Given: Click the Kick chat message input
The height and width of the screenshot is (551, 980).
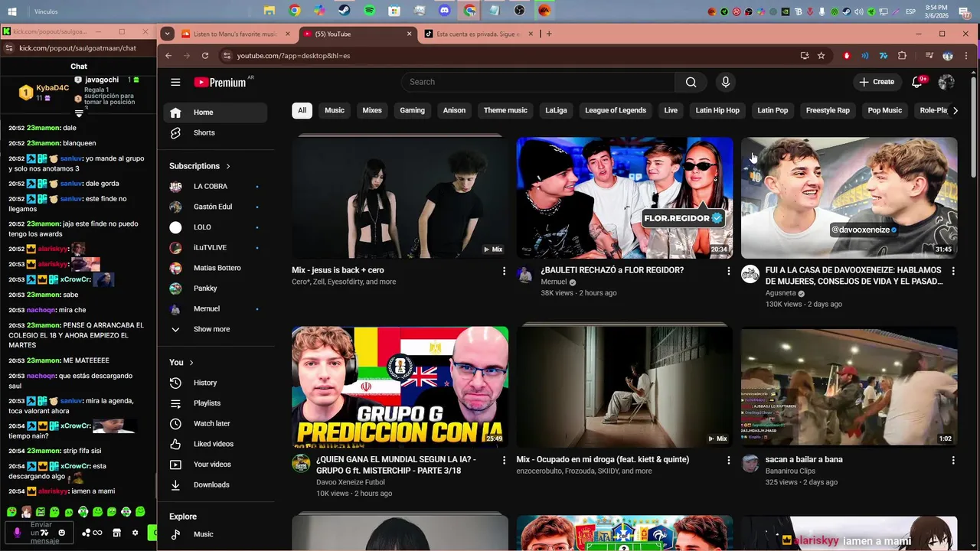Looking at the screenshot, I should [41, 533].
